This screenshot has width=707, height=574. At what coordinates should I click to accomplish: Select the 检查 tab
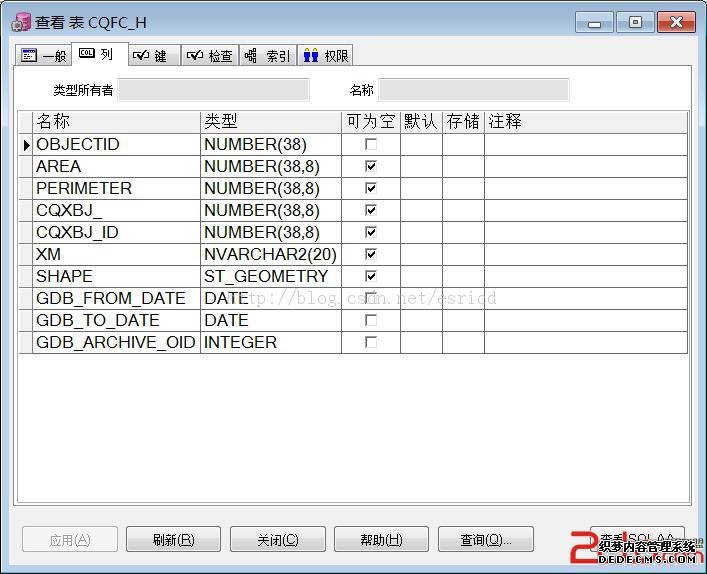[x=210, y=56]
